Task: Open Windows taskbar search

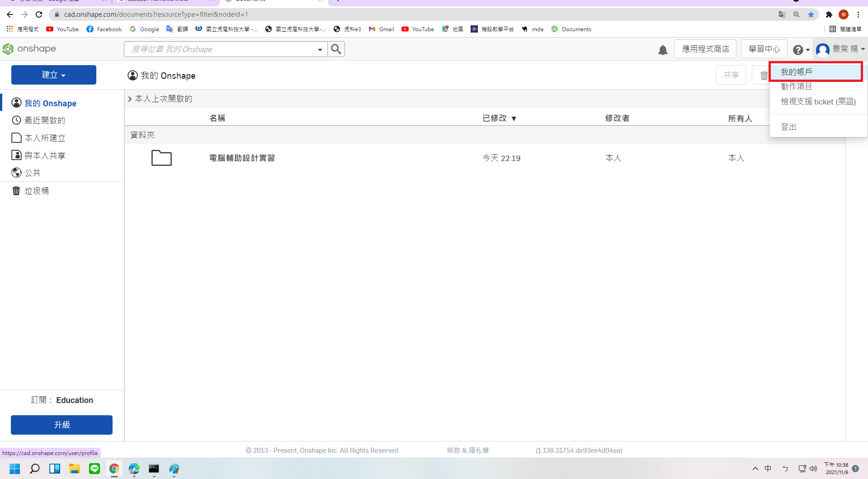Action: [35, 469]
